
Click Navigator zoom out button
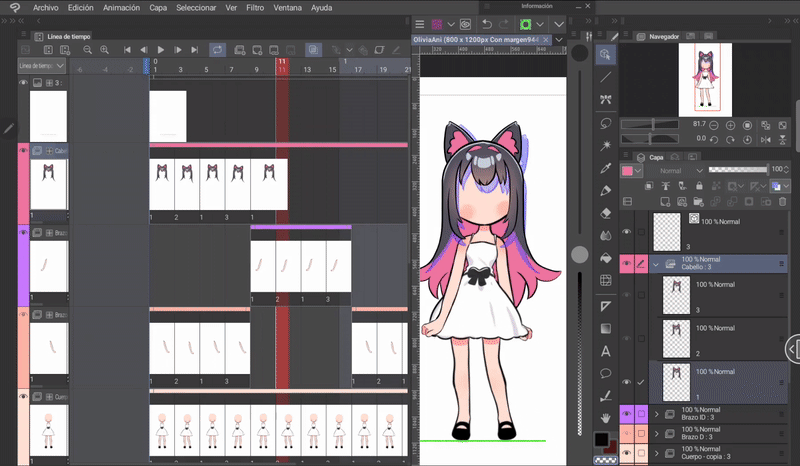pos(714,125)
